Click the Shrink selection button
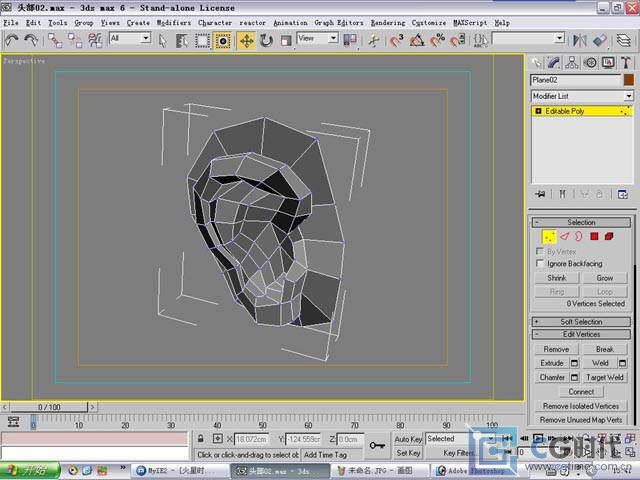640x480 pixels. [557, 278]
